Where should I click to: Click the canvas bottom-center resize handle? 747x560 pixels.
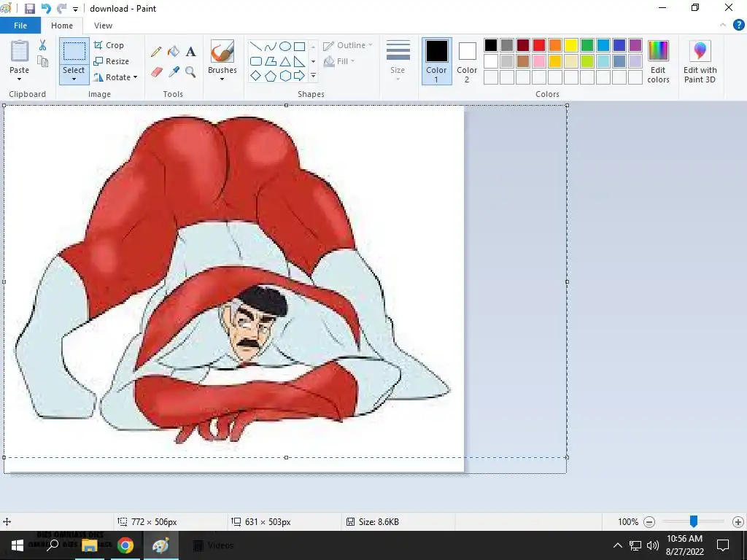[286, 457]
